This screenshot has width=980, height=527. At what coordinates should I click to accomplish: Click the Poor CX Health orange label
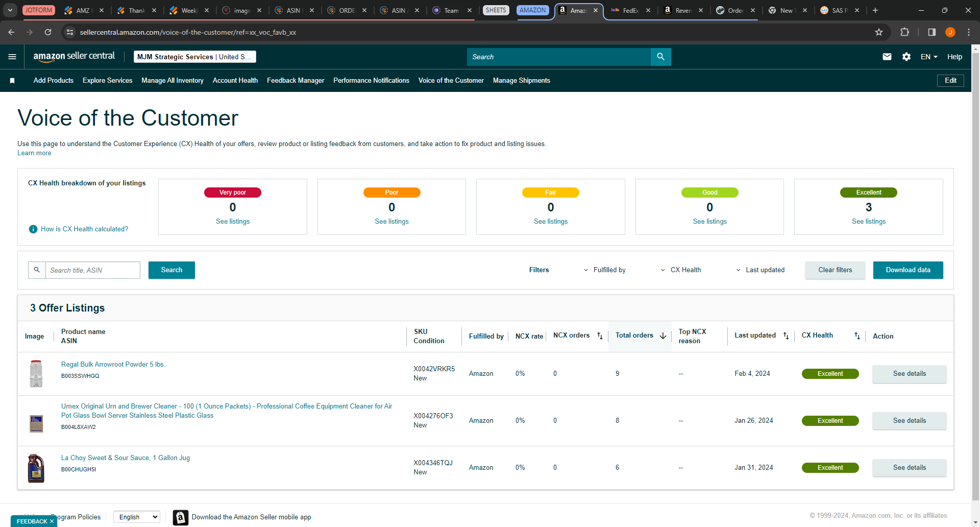point(392,193)
